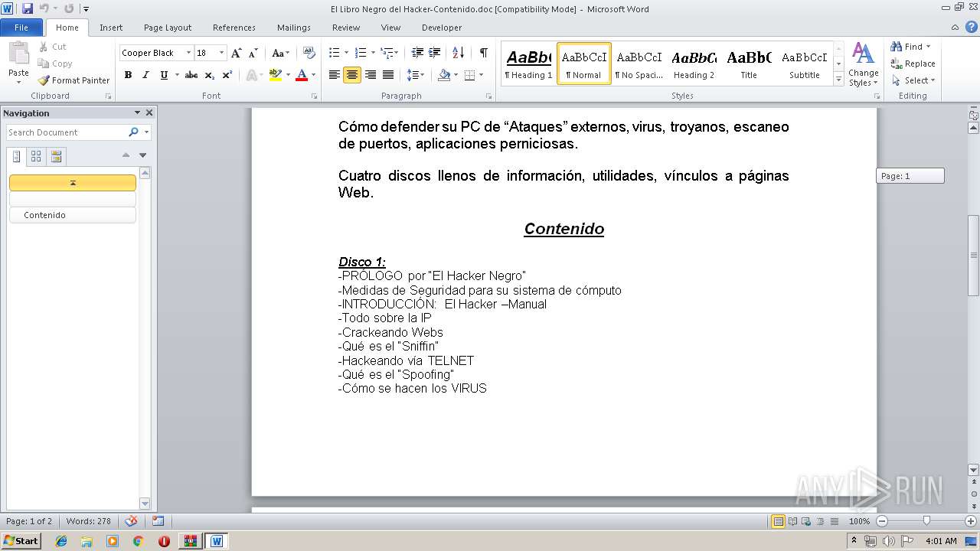Browse search results tab in Navigation pane
This screenshot has height=551, width=980.
click(56, 157)
